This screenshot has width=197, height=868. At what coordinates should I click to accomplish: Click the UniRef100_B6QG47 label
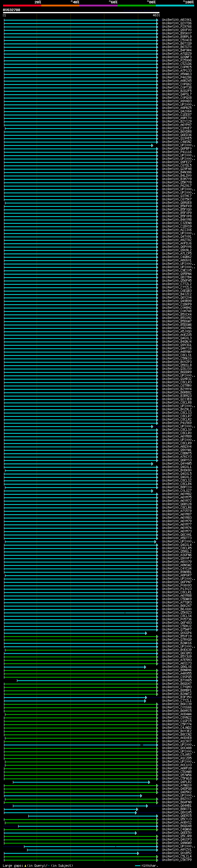click(x=176, y=683)
